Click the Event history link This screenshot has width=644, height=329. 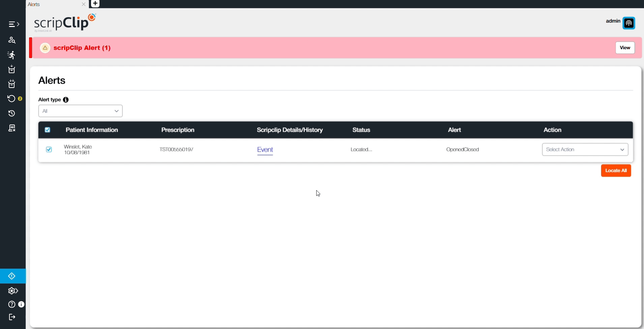coord(265,150)
